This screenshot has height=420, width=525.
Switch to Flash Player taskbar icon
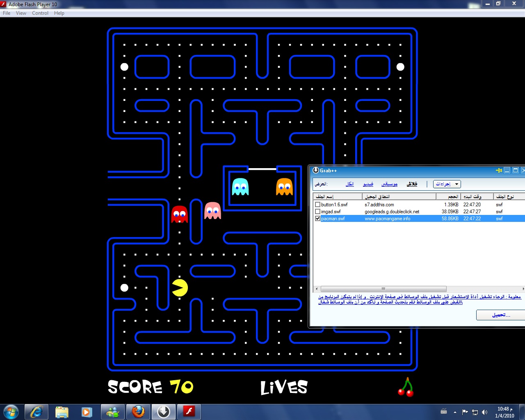coord(189,412)
